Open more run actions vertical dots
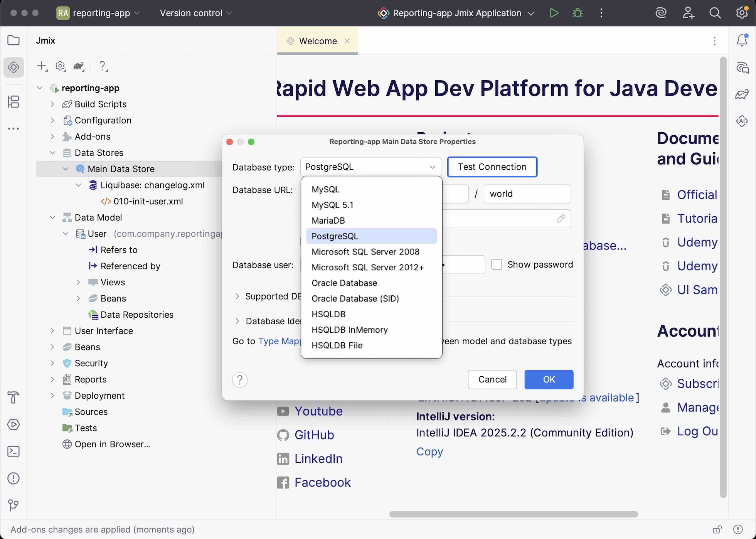This screenshot has width=756, height=539. click(x=601, y=13)
